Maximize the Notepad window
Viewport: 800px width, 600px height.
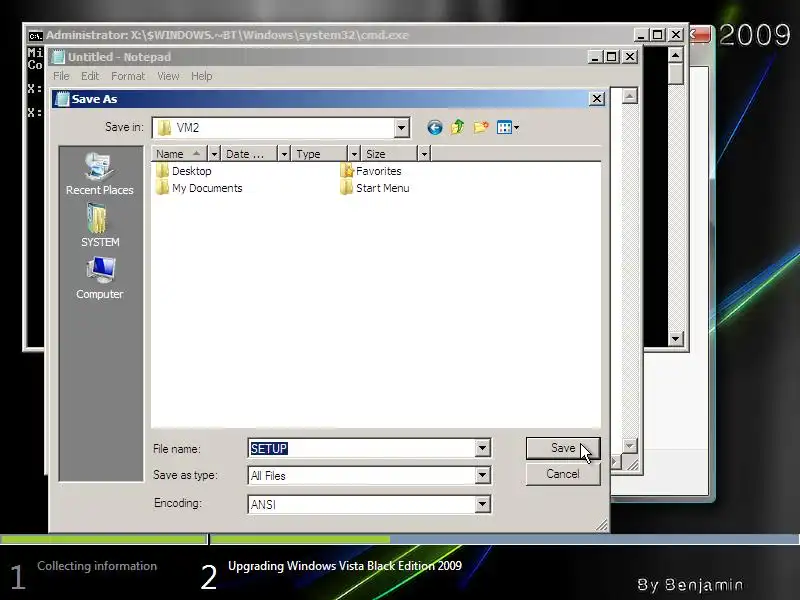611,57
